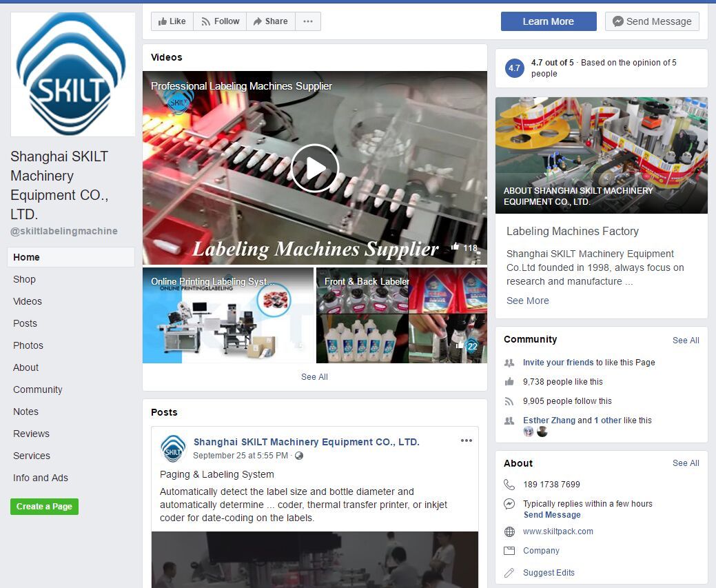716x588 pixels.
Task: Click the post author name Shanghai SKILT Machinery
Action: (307, 442)
